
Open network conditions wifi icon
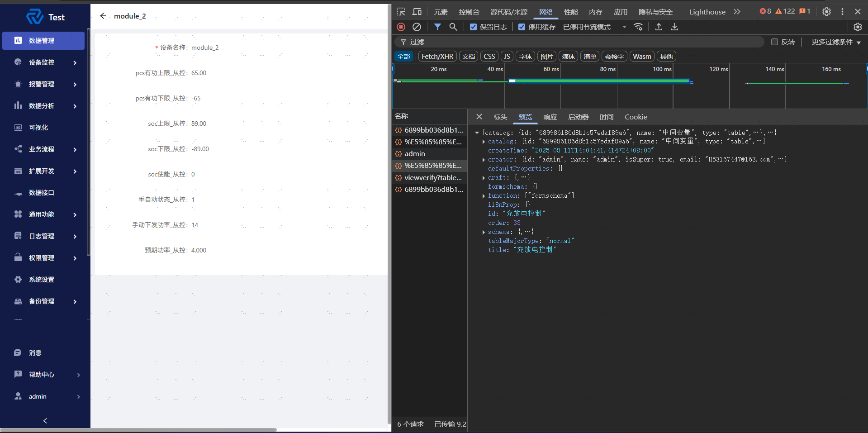click(638, 27)
